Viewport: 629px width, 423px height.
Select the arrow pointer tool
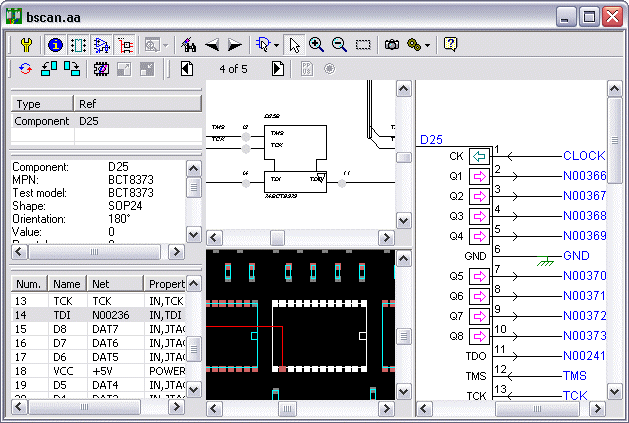pos(294,45)
